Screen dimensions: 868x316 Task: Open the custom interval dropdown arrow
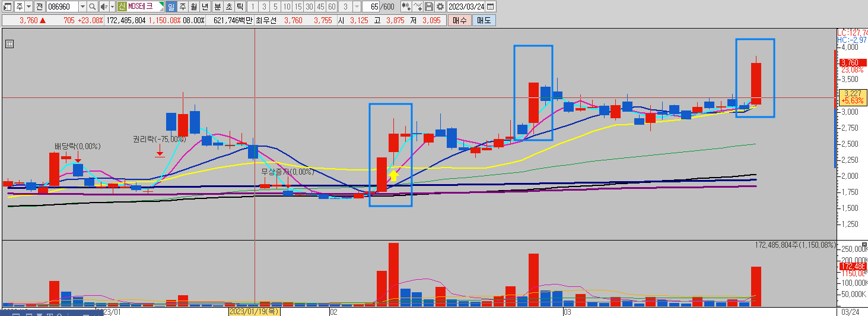tap(357, 7)
